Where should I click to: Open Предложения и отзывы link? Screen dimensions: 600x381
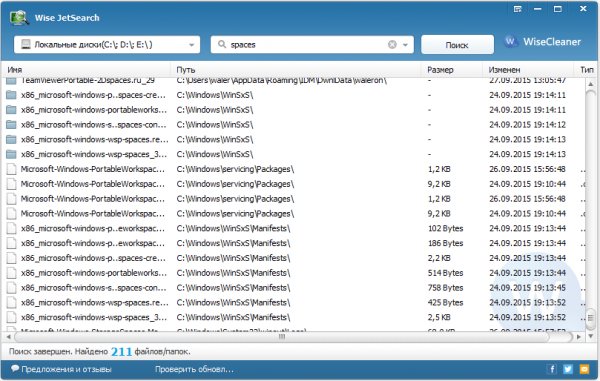66,369
